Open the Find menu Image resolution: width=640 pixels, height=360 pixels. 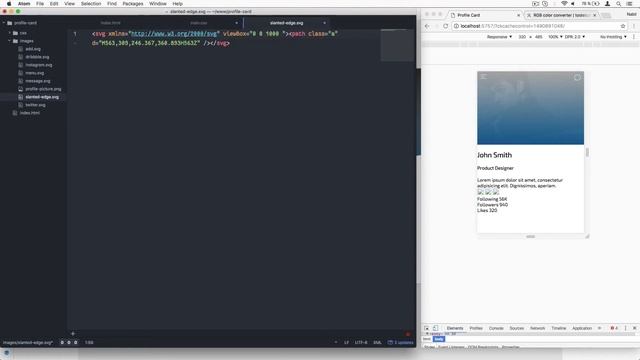112,3
